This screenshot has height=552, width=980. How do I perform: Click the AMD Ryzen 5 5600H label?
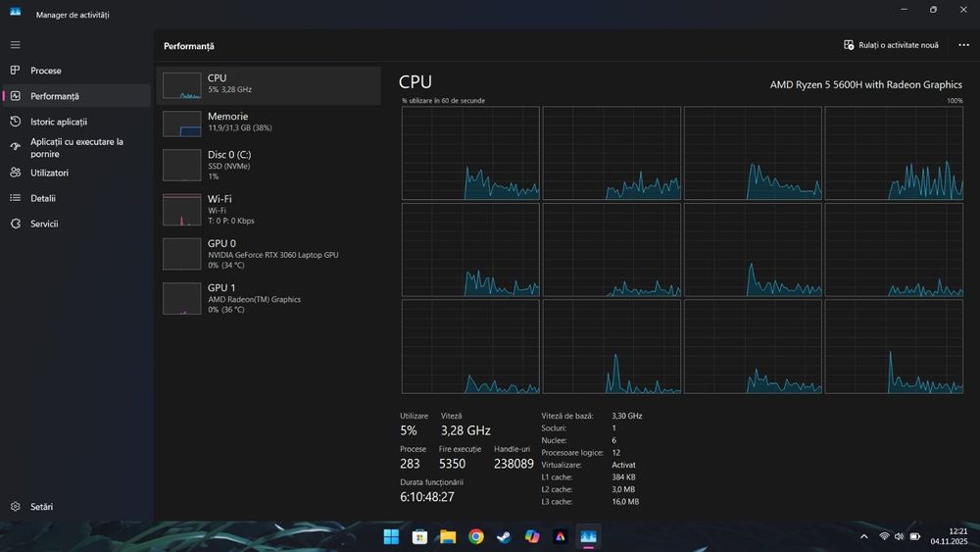(x=865, y=84)
